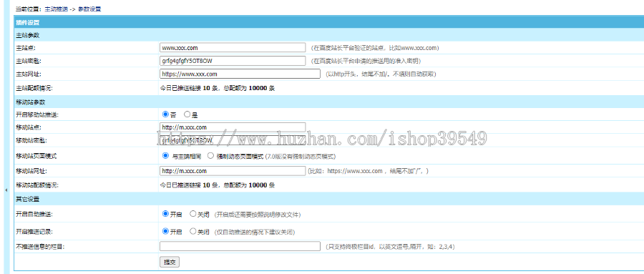Collapse the left sidebar arrow handle
This screenshot has height=274, width=644.
click(6, 190)
